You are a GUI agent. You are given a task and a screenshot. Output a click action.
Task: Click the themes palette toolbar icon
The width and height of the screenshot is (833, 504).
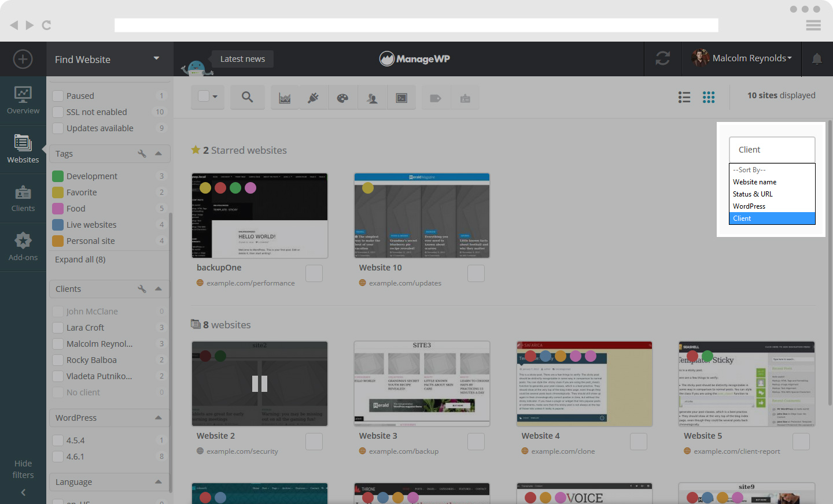click(342, 98)
